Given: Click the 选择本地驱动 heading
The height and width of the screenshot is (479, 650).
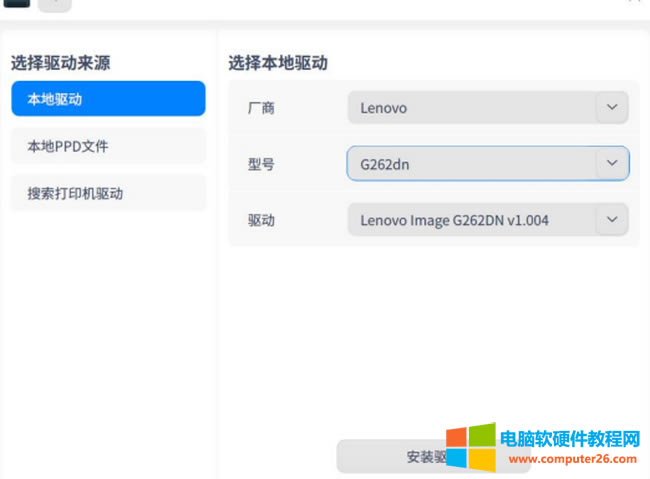Looking at the screenshot, I should pyautogui.click(x=278, y=63).
